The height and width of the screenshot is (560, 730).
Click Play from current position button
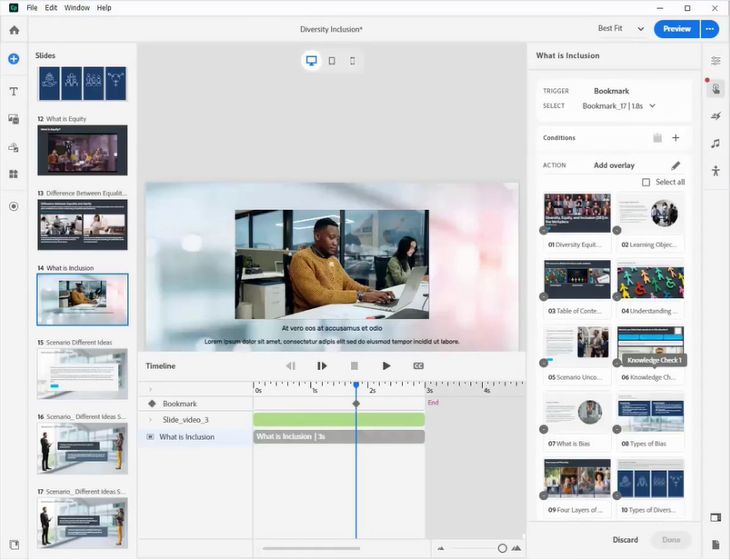coord(322,365)
